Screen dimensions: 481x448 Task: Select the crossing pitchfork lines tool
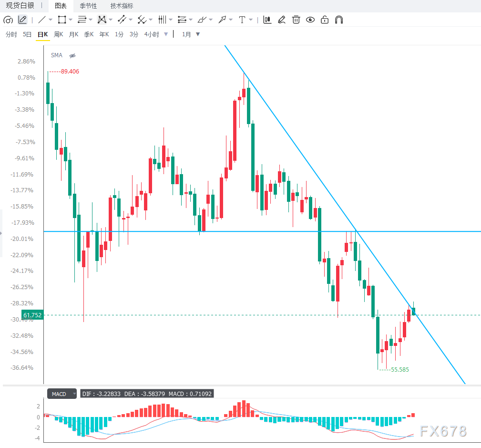[x=142, y=20]
